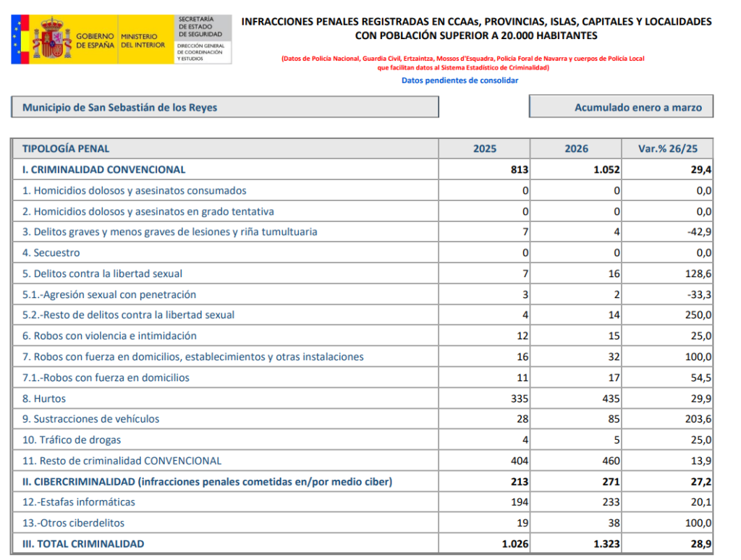Select '3. Delitos graves y menos graves de lesiones' row
Viewport: 741px width, 560px height.
click(169, 232)
